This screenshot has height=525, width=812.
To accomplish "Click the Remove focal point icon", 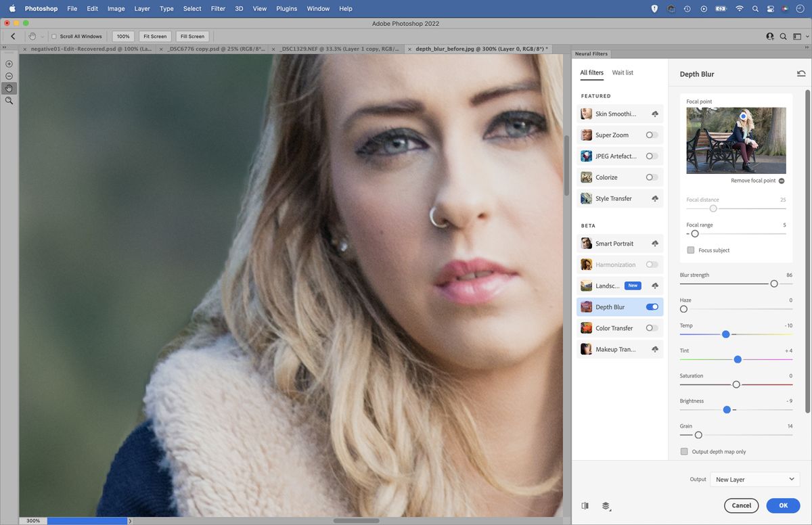I will click(x=781, y=181).
